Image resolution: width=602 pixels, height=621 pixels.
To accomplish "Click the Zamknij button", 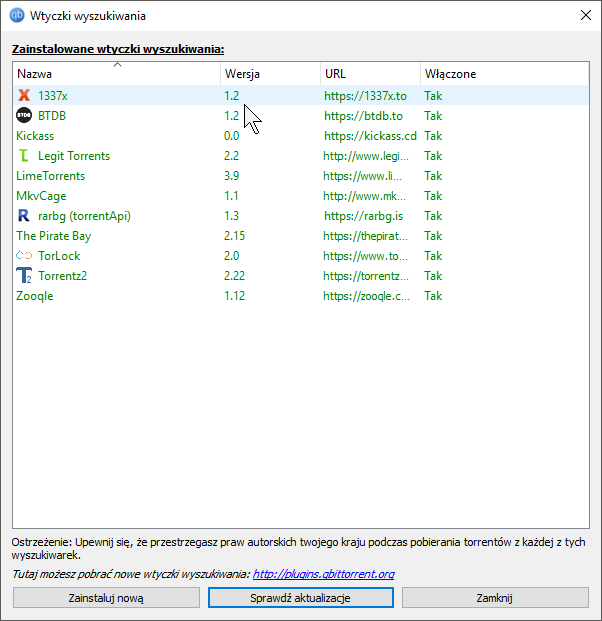I will (x=495, y=598).
